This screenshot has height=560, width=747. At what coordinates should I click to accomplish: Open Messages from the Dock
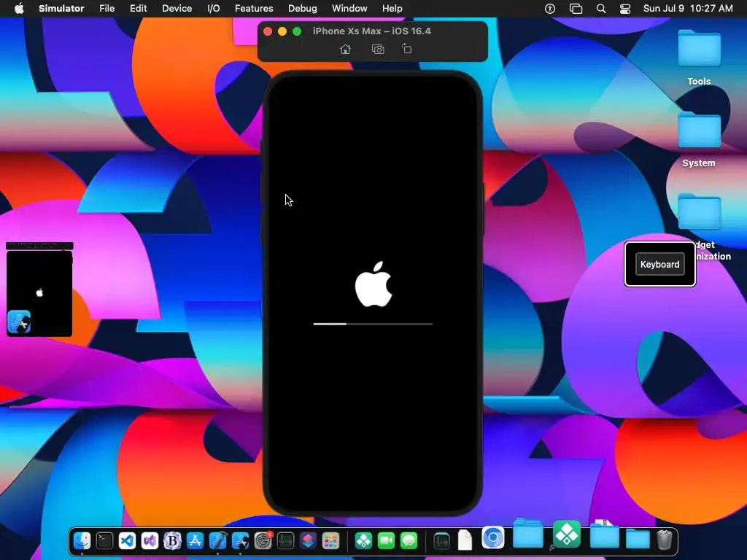(409, 541)
